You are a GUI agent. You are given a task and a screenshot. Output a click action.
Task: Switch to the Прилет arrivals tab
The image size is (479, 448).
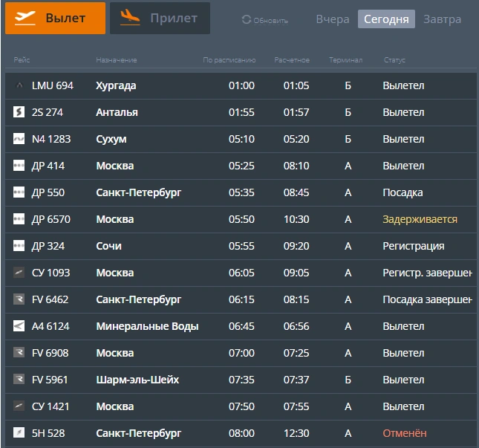(x=160, y=18)
